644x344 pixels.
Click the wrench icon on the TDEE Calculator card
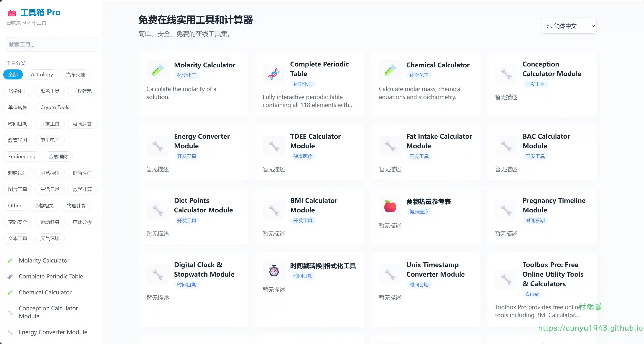(x=274, y=146)
